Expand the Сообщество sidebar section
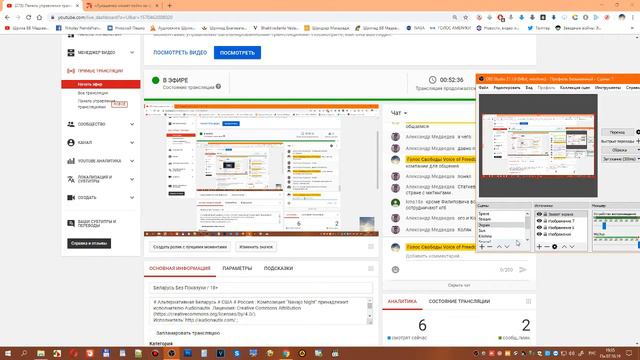Image resolution: width=640 pixels, height=360 pixels. point(132,124)
